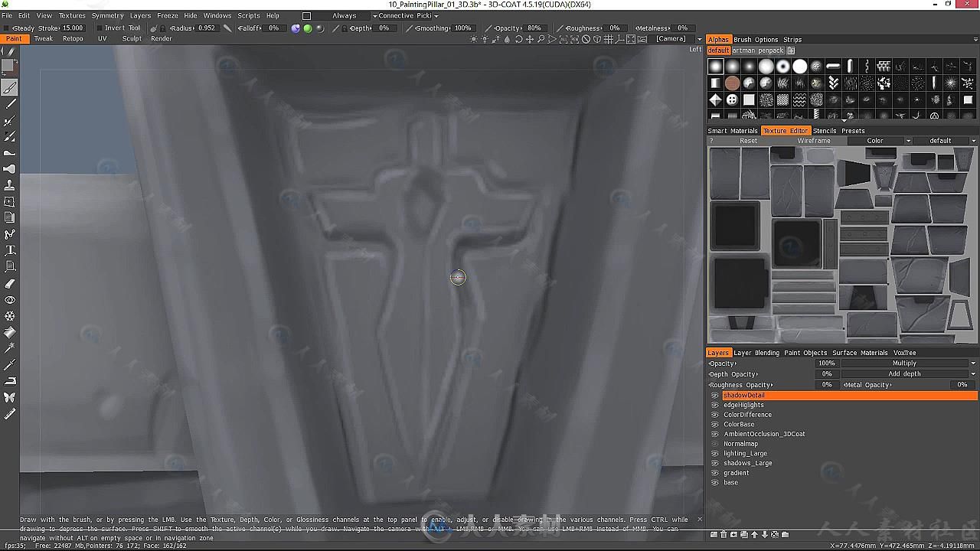Pick the horizontal capsule alpha
Viewport: 980px width, 551px height.
pos(833,67)
